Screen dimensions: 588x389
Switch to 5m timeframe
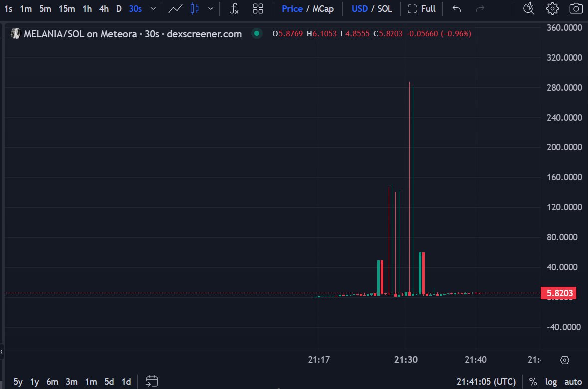tap(45, 9)
